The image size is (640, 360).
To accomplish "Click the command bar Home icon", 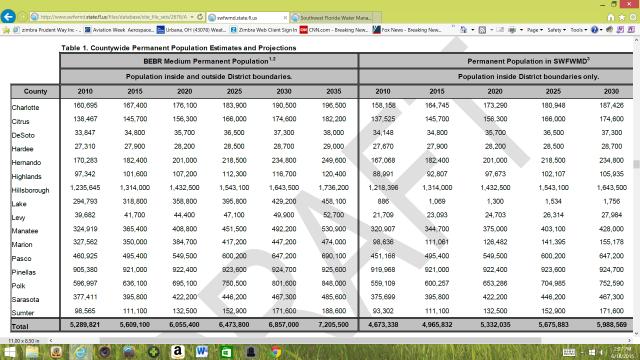I will click(464, 30).
